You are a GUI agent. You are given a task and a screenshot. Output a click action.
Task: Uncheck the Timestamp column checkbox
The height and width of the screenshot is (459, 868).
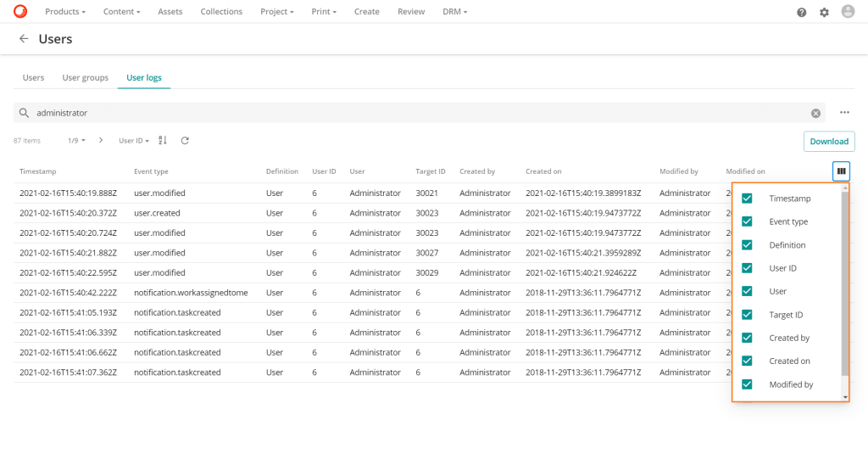747,199
